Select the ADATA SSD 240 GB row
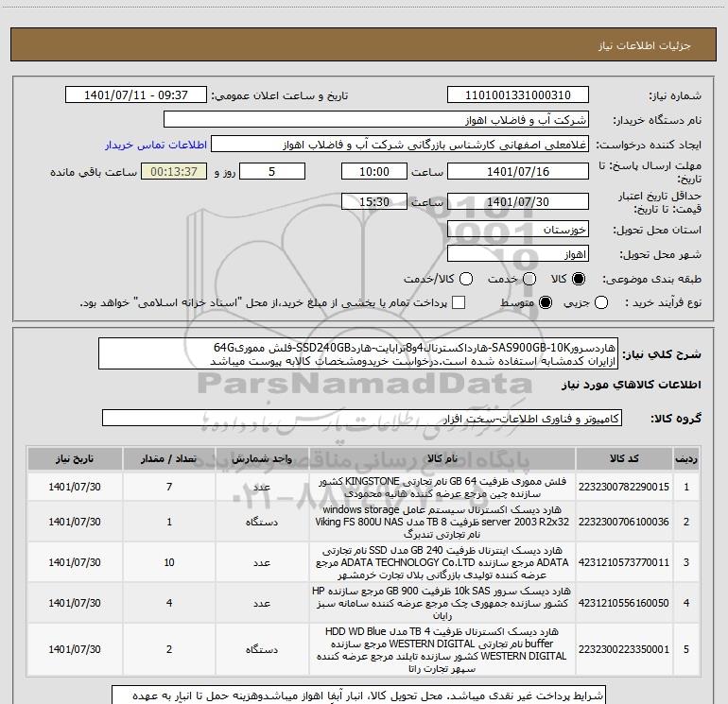Viewport: 728px width, 704px height. click(x=363, y=562)
